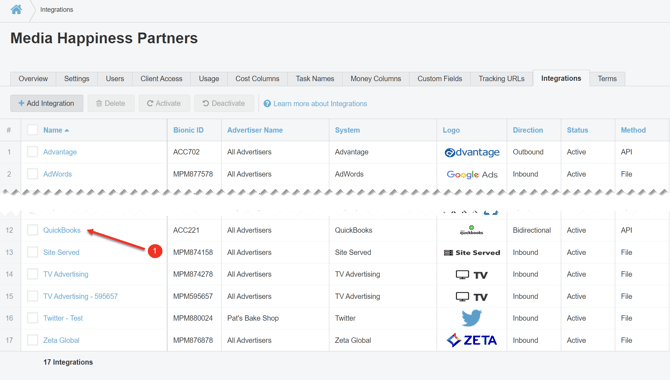Screen dimensions: 670x380
Task: Open the Money Columns tab
Action: (x=376, y=79)
